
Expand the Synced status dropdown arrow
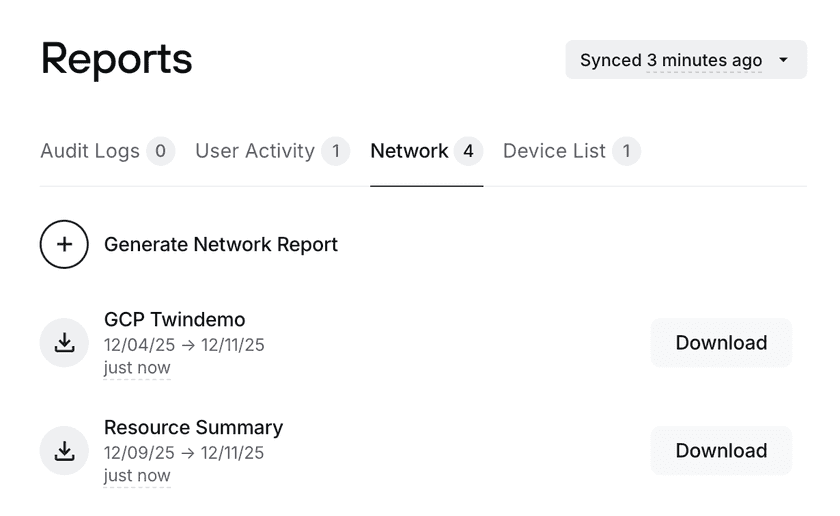coord(784,60)
